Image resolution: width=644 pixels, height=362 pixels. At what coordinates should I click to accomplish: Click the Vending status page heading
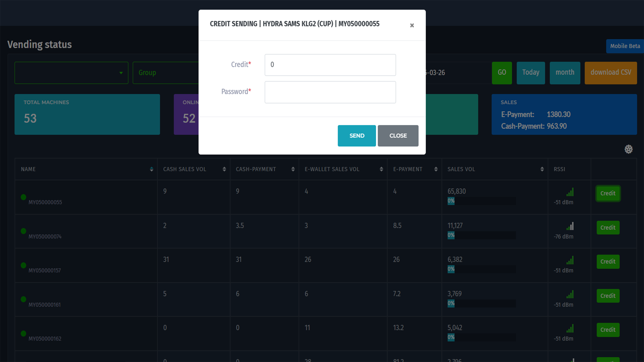pos(39,44)
